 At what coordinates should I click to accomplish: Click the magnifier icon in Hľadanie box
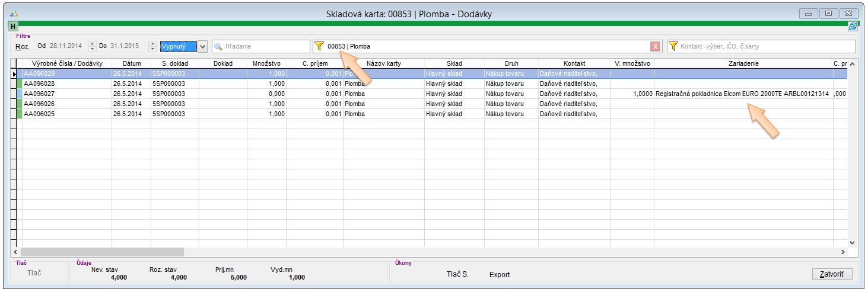click(218, 46)
